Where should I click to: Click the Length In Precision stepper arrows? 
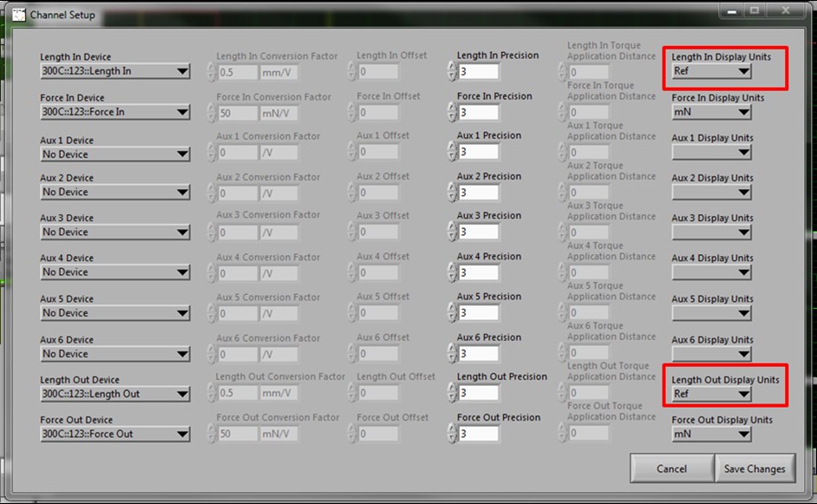[452, 71]
